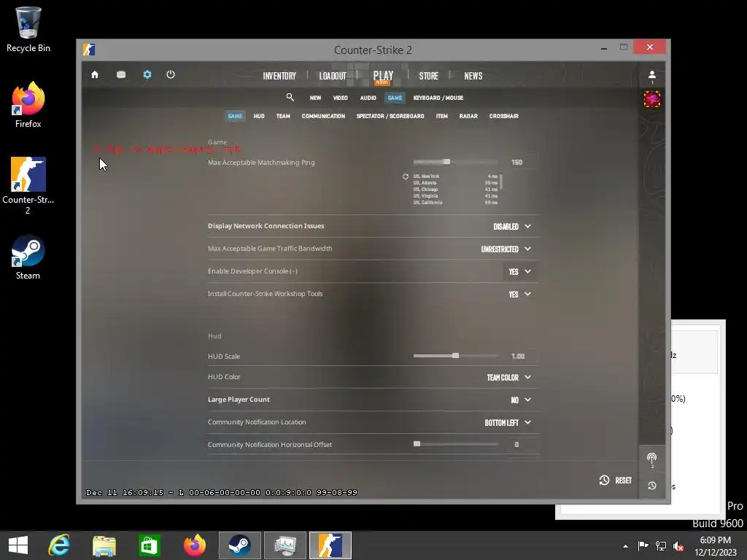The height and width of the screenshot is (560, 747).
Task: Switch to the Audio settings tab
Action: (368, 98)
